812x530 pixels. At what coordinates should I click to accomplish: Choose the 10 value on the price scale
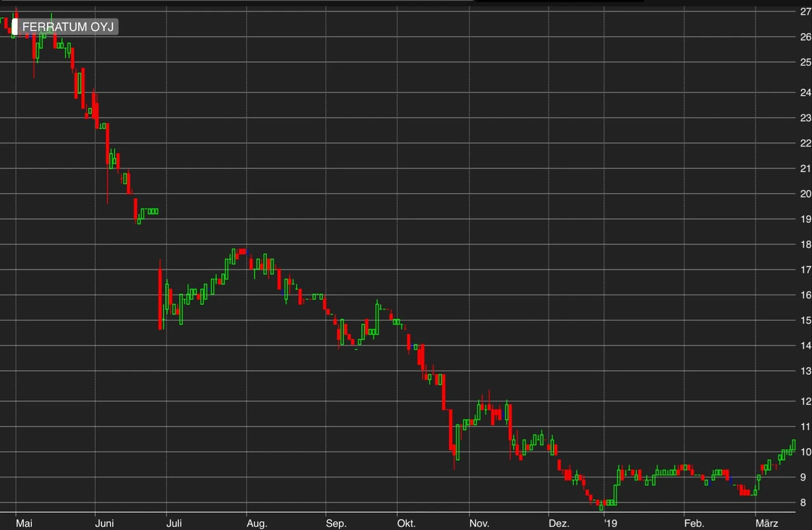(806, 452)
